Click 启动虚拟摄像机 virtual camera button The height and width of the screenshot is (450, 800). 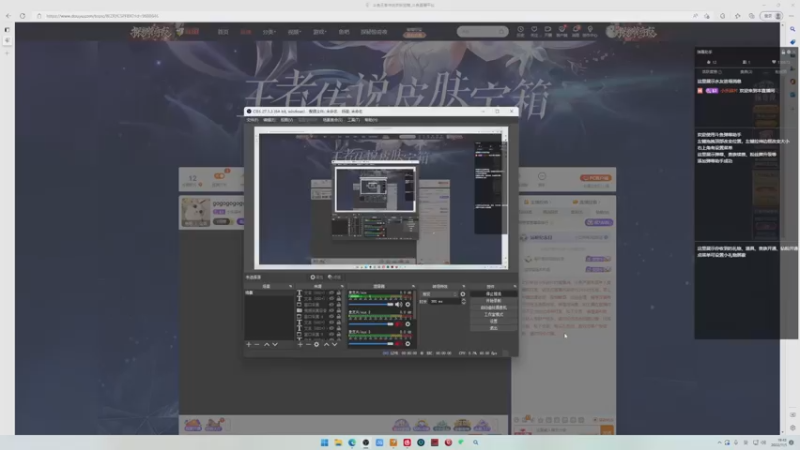pyautogui.click(x=493, y=308)
